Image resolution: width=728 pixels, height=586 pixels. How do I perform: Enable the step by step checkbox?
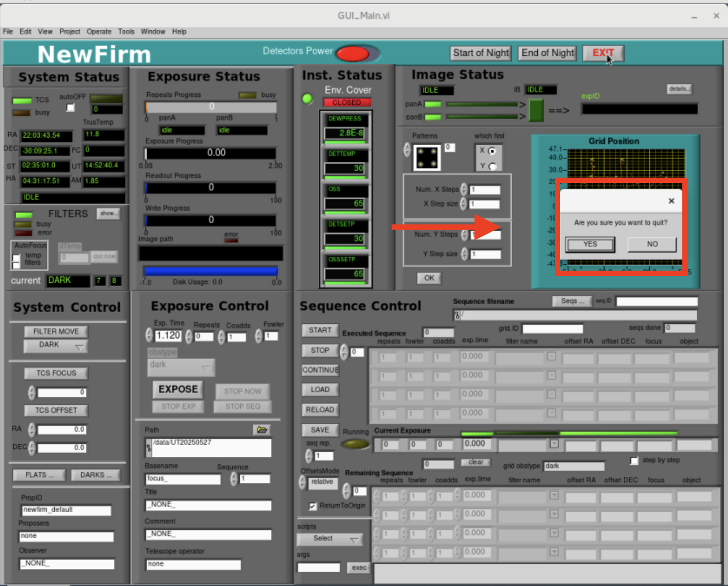pos(634,461)
